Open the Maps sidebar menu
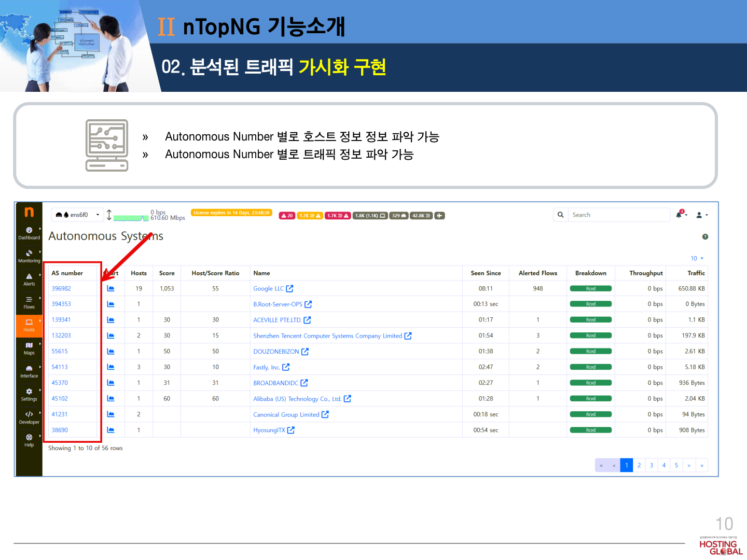Viewport: 747px width, 560px height. pyautogui.click(x=29, y=348)
